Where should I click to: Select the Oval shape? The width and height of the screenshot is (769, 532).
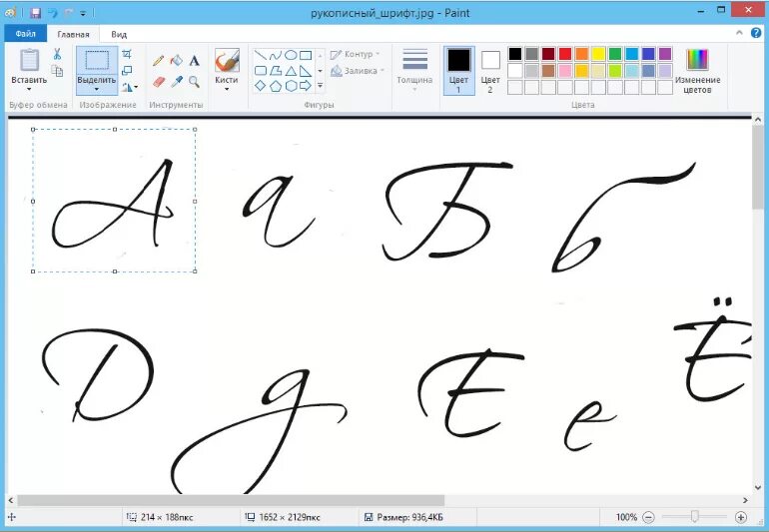pyautogui.click(x=291, y=55)
